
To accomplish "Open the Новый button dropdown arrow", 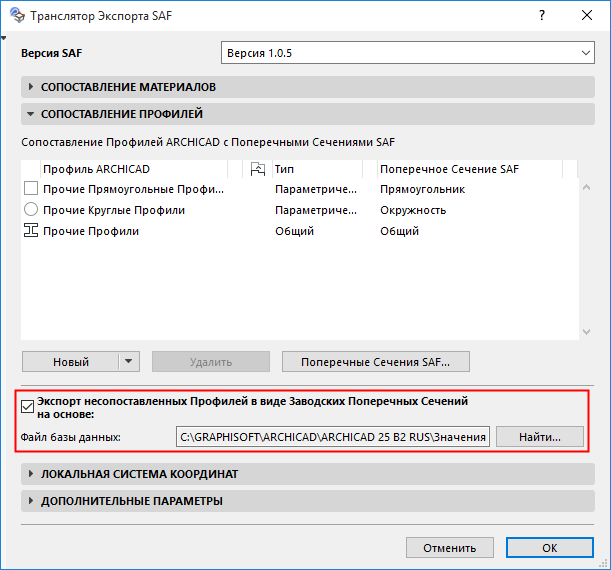I will pyautogui.click(x=129, y=362).
